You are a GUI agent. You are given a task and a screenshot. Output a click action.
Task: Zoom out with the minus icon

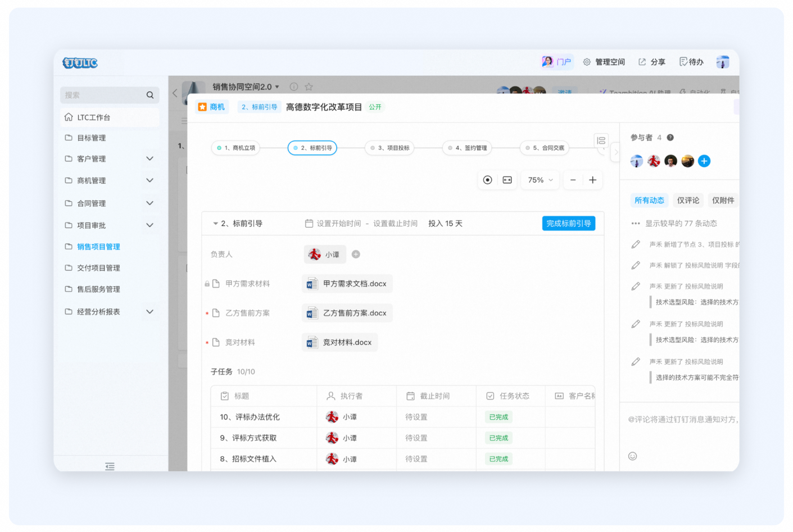click(573, 180)
